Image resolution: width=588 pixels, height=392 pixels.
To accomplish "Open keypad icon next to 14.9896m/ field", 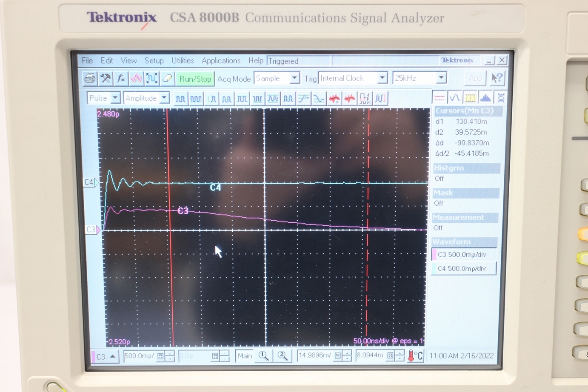I will pos(337,355).
